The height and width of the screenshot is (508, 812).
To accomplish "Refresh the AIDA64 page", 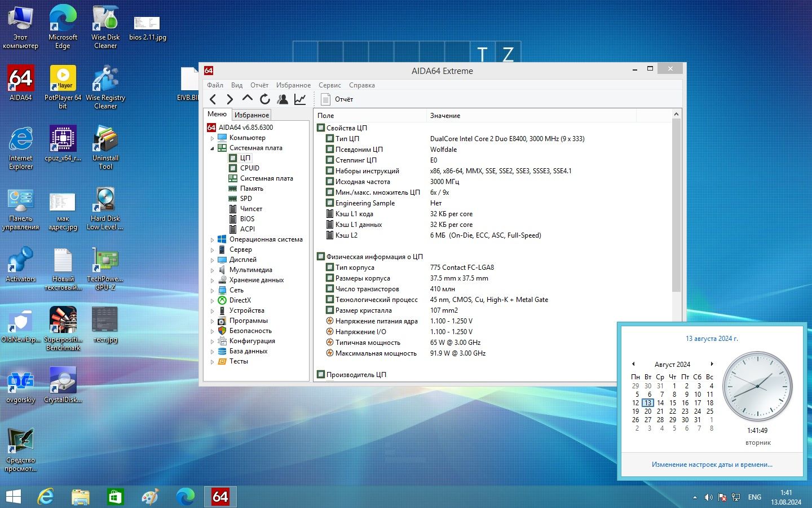I will point(264,99).
